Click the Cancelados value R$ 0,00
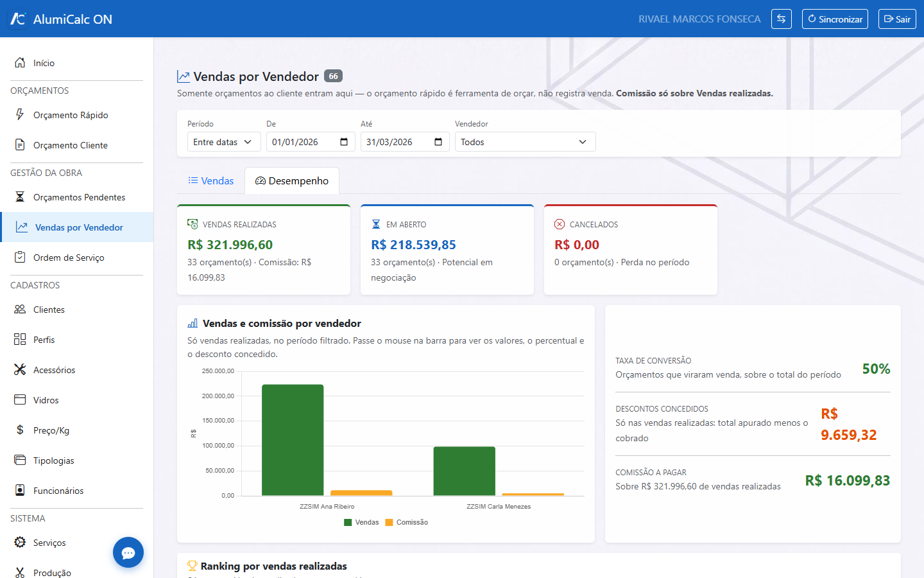This screenshot has width=924, height=578. point(577,245)
